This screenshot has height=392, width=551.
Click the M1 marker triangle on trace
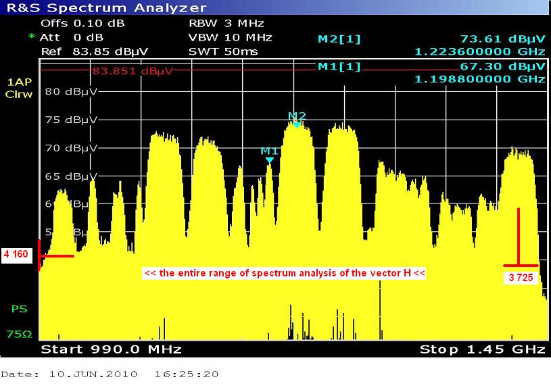click(270, 160)
